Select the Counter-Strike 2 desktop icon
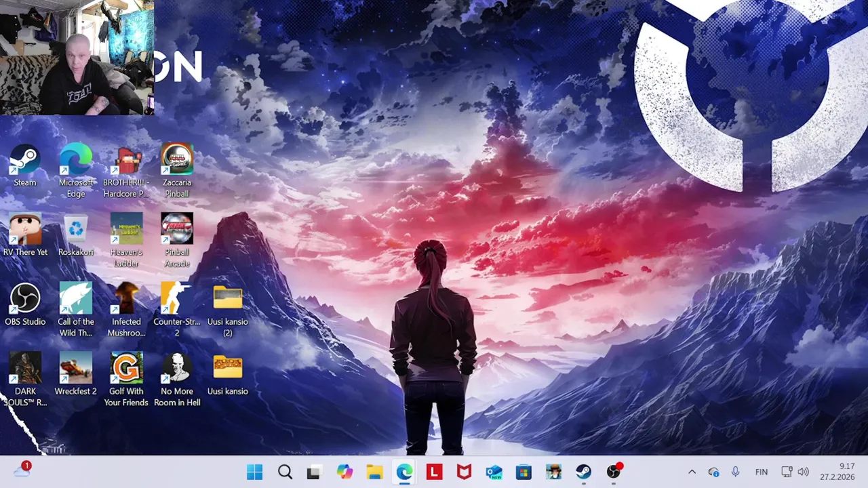Screen dimensions: 868x488 [177, 310]
